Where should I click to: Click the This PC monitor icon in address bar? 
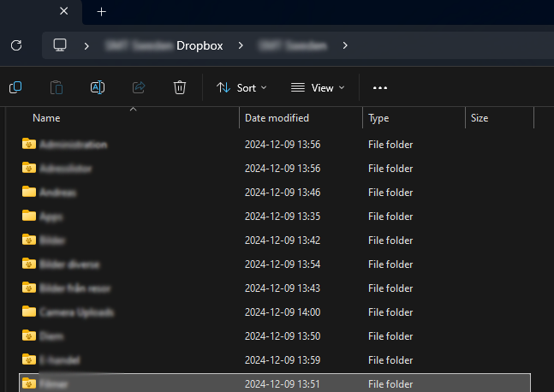60,45
